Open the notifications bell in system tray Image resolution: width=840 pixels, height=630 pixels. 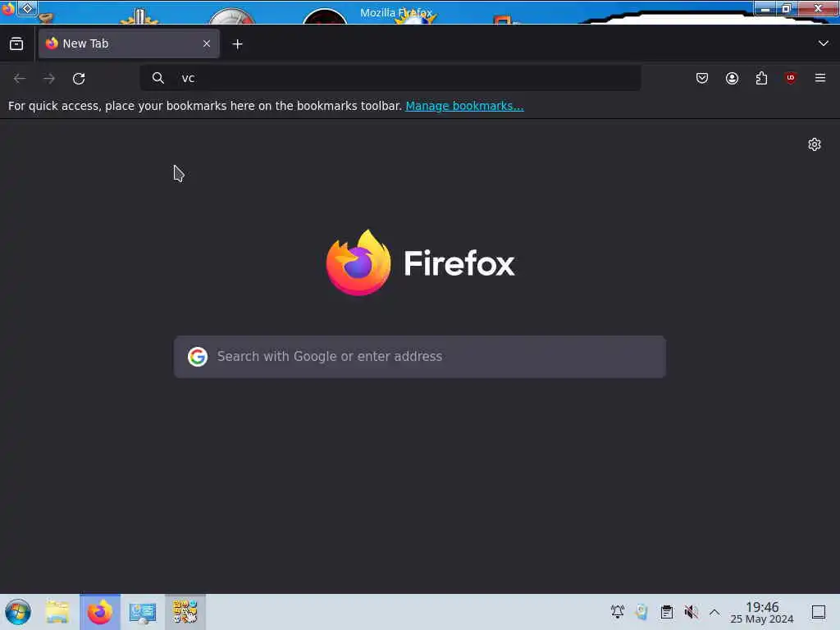coord(617,612)
